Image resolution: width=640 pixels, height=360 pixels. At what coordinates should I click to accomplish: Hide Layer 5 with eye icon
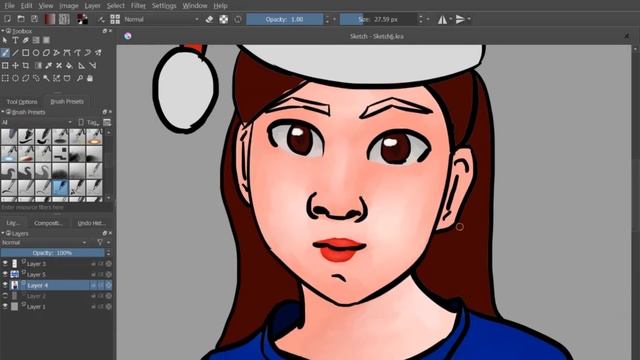pyautogui.click(x=5, y=274)
